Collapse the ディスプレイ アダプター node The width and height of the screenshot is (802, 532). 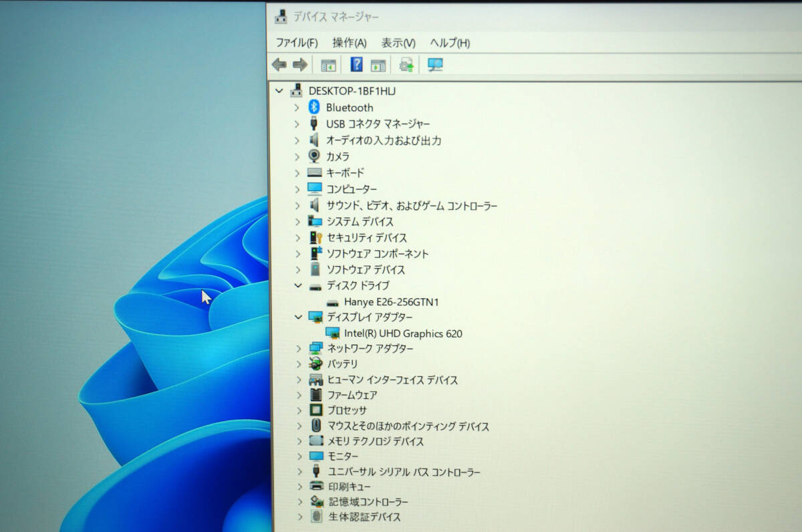point(298,317)
